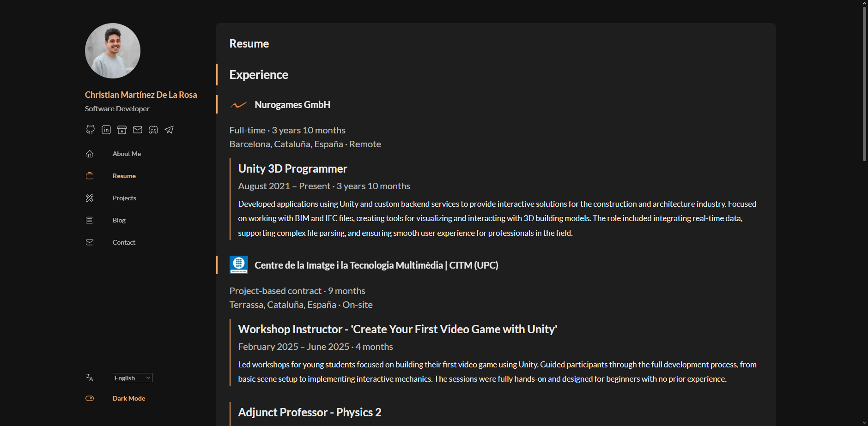Click the Dark Mode label
This screenshot has height=426, width=868.
(129, 398)
